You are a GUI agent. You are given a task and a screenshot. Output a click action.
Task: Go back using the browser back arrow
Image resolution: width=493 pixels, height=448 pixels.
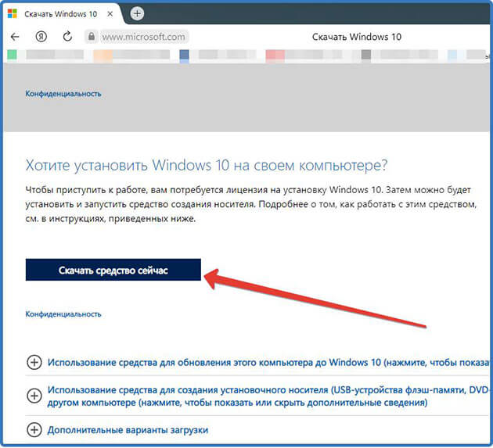15,37
